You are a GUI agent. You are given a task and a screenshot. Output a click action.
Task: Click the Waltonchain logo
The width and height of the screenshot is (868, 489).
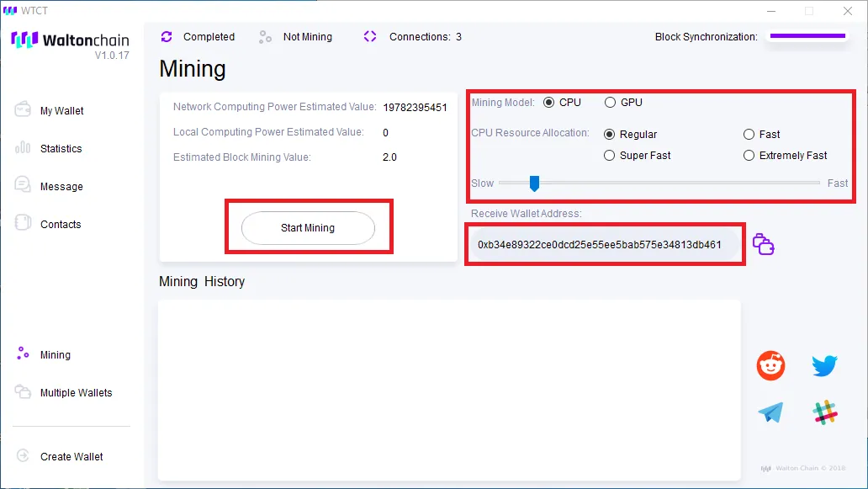70,40
